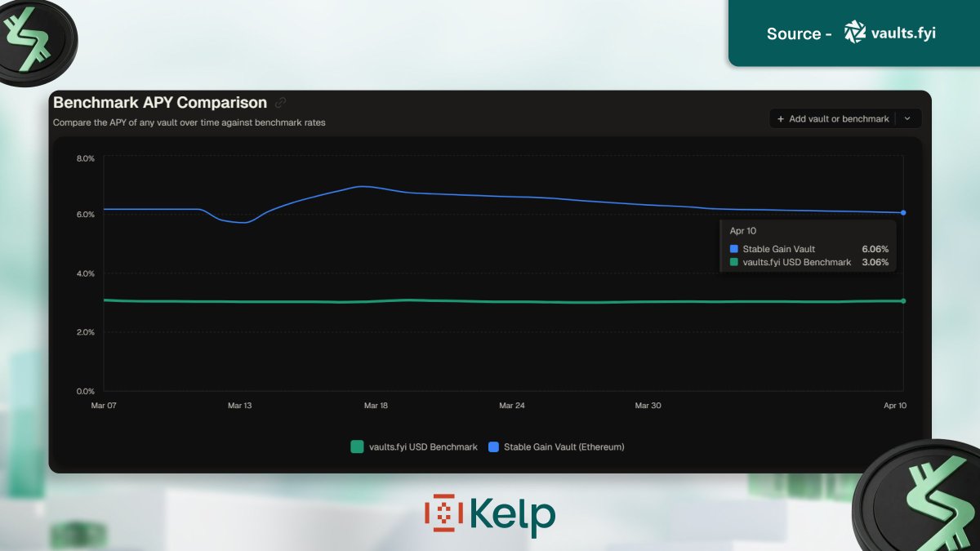Click the Apr 10 x-axis label
Screen dimensions: 980x551
[895, 406]
